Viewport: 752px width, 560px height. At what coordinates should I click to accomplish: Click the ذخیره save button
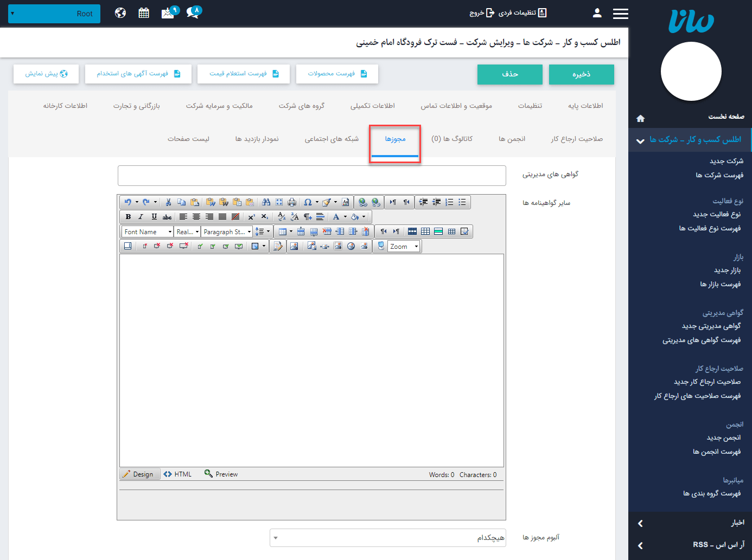(x=581, y=74)
